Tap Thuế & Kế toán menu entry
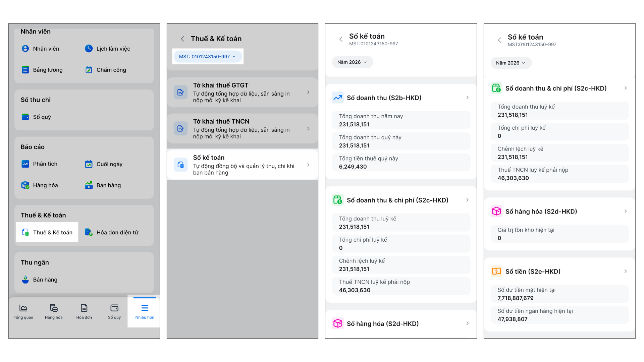 pos(47,232)
